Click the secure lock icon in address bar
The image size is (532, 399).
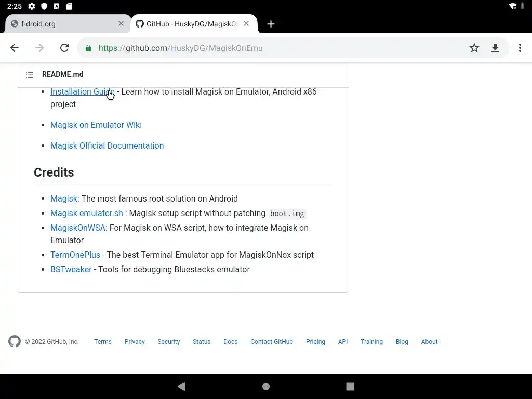tap(88, 48)
